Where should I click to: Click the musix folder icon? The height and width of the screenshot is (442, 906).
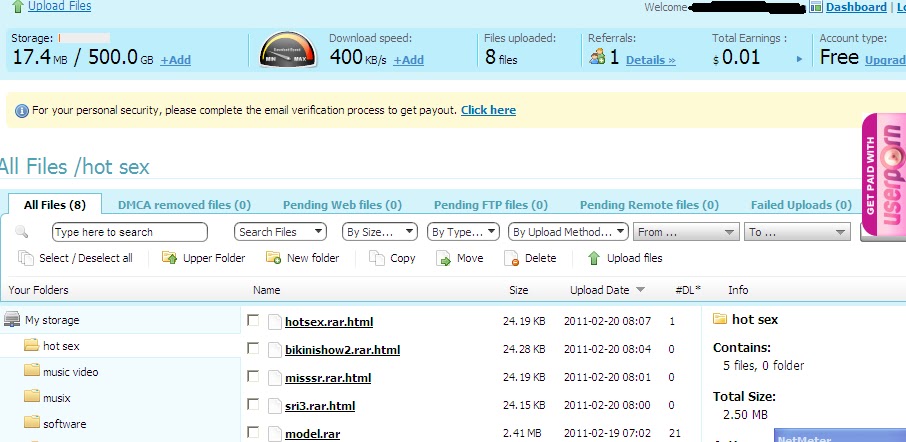[x=31, y=396]
